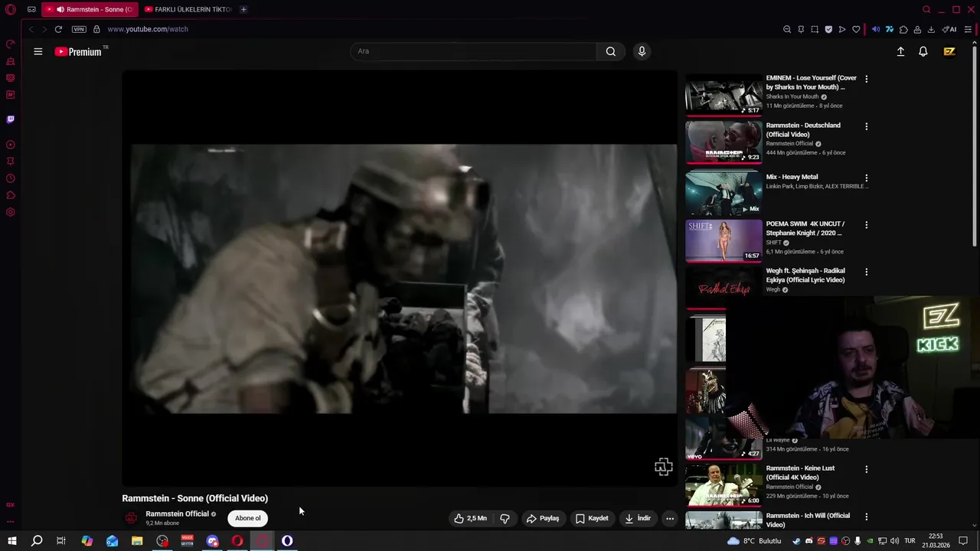The width and height of the screenshot is (980, 551).
Task: Switch to FARKLI ÜLKELERİN TİKTOK tab
Action: pos(187,9)
